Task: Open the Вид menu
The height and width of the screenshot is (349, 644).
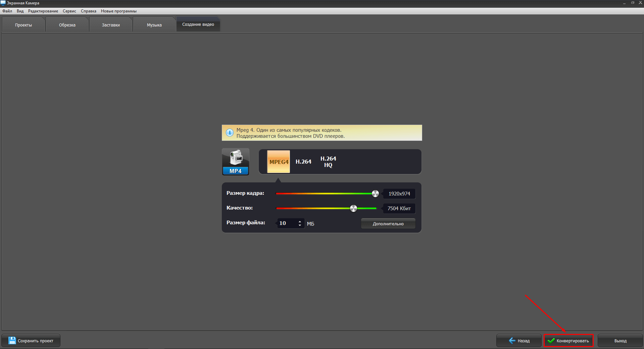Action: tap(20, 11)
